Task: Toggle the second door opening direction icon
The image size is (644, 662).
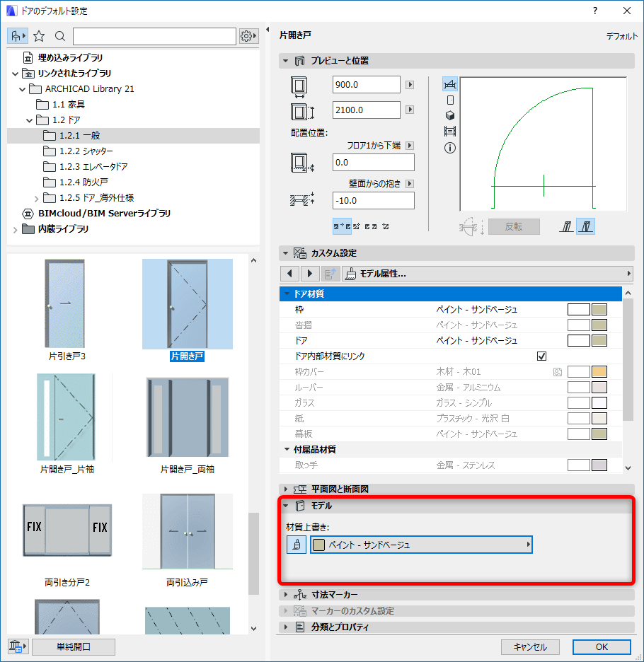Action: 586,227
